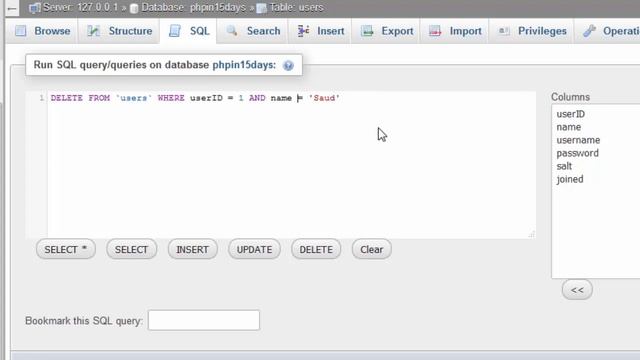Click phpin15days link in query heading
Viewport: 640px width, 360px height.
pyautogui.click(x=244, y=65)
